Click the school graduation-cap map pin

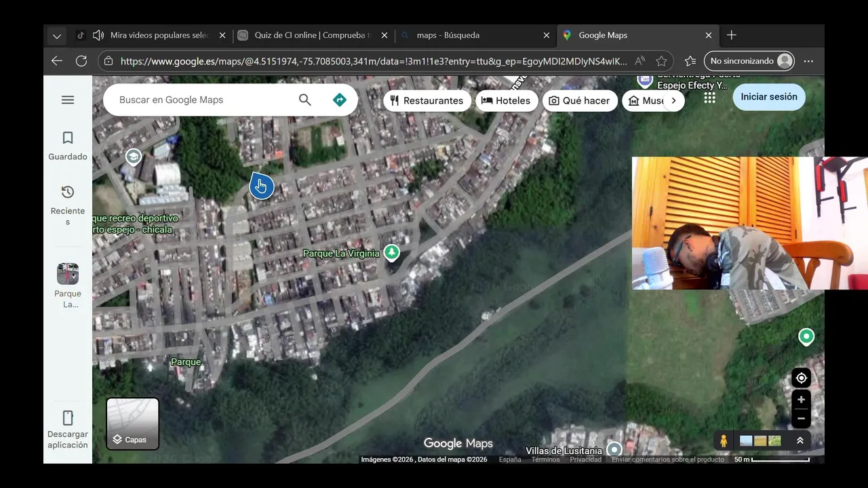[134, 157]
